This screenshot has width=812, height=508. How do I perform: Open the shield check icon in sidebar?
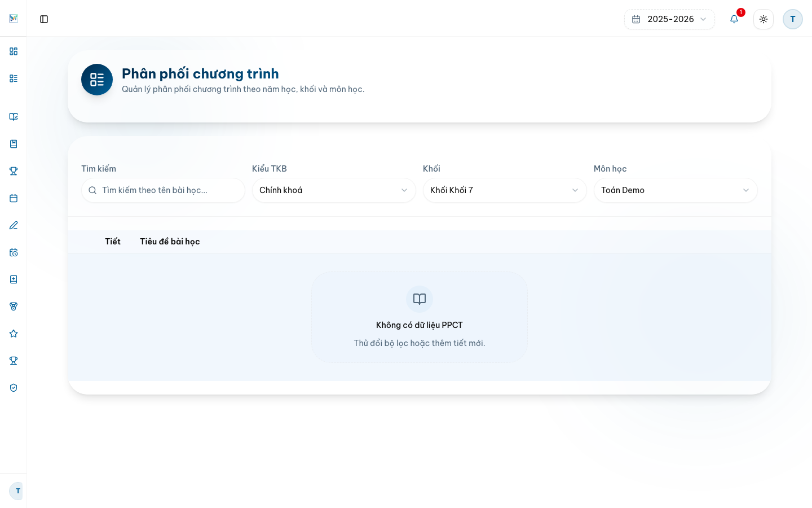tap(14, 388)
